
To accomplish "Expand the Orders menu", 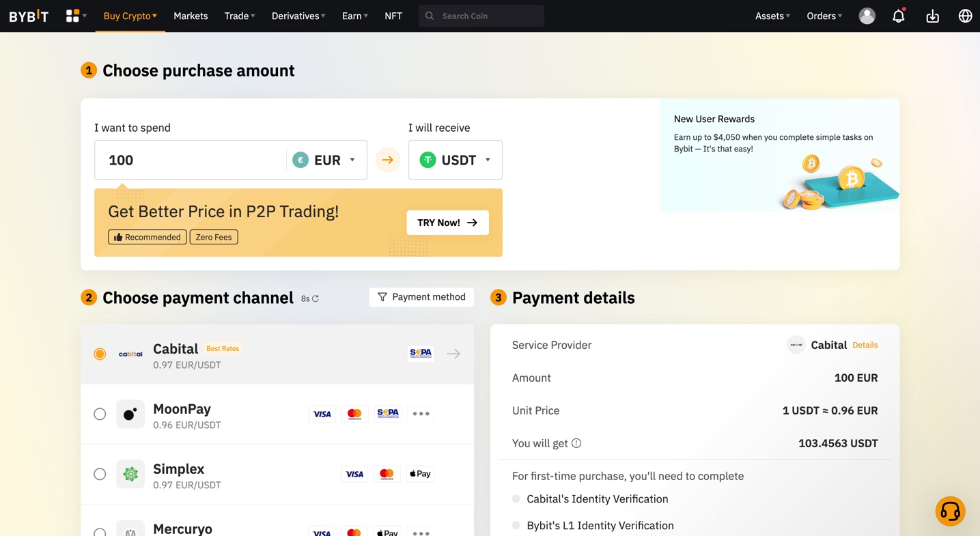I will click(x=824, y=16).
